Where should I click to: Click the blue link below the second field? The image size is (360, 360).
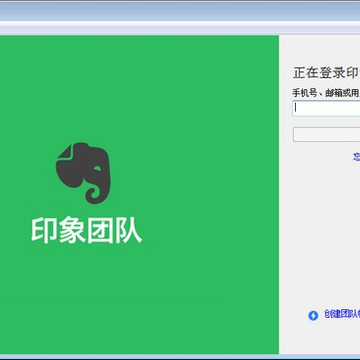click(x=356, y=156)
